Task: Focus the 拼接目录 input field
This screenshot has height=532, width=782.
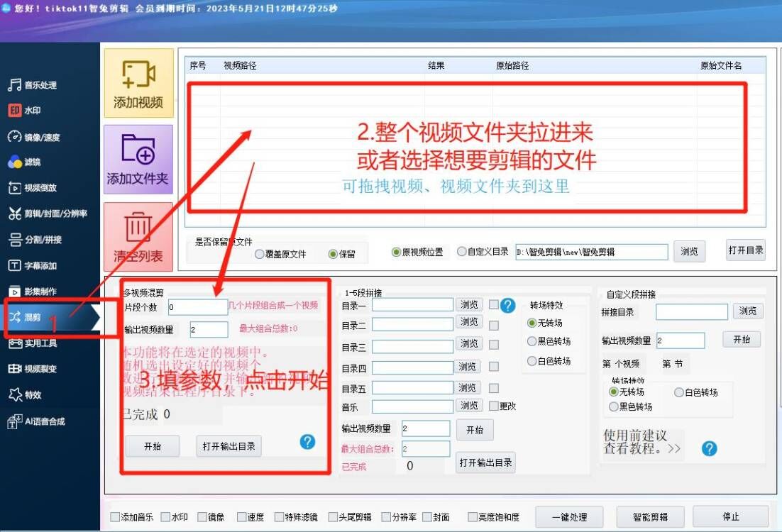Action: tap(692, 312)
